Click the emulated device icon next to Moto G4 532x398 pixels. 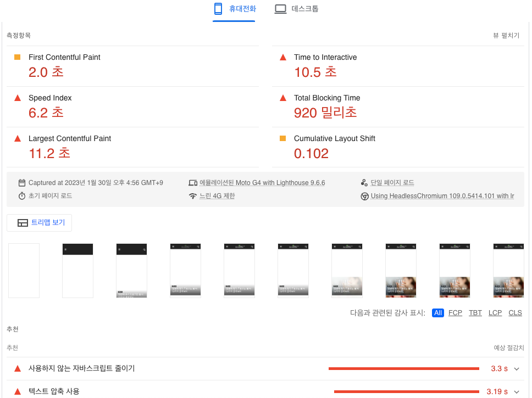click(193, 182)
